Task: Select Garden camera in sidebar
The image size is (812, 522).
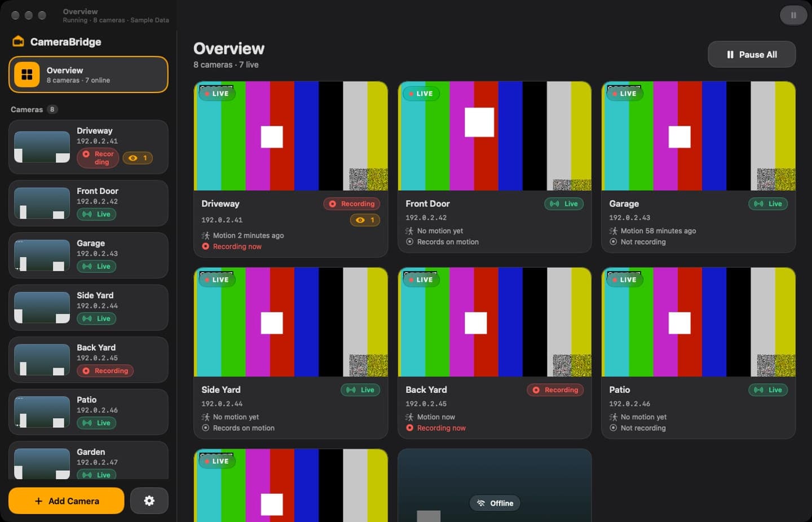Action: click(x=89, y=461)
